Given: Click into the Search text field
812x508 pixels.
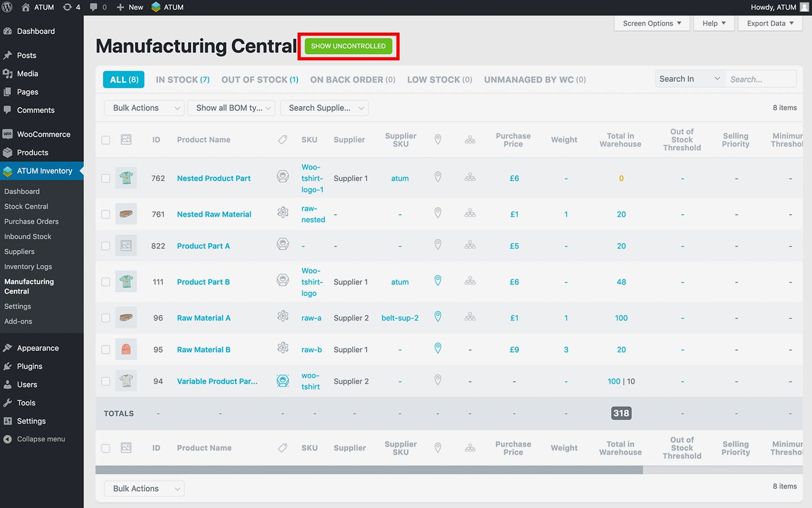Looking at the screenshot, I should pyautogui.click(x=760, y=79).
